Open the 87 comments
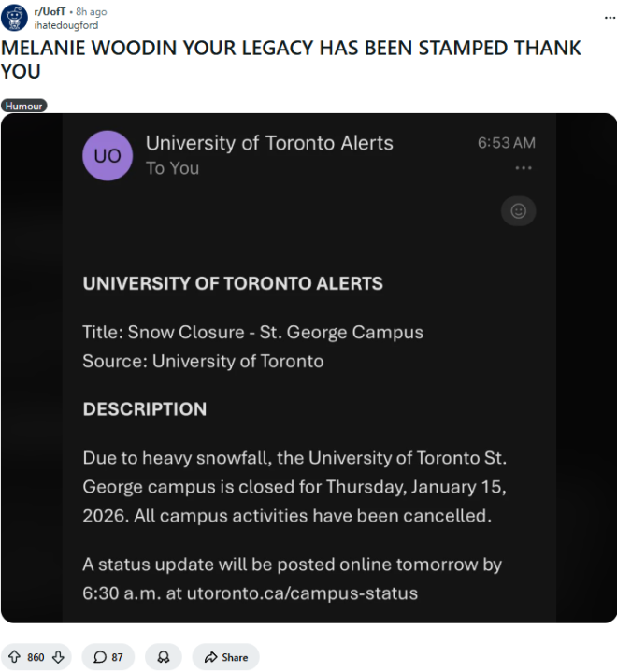Image resolution: width=617 pixels, height=672 pixels. pyautogui.click(x=108, y=657)
